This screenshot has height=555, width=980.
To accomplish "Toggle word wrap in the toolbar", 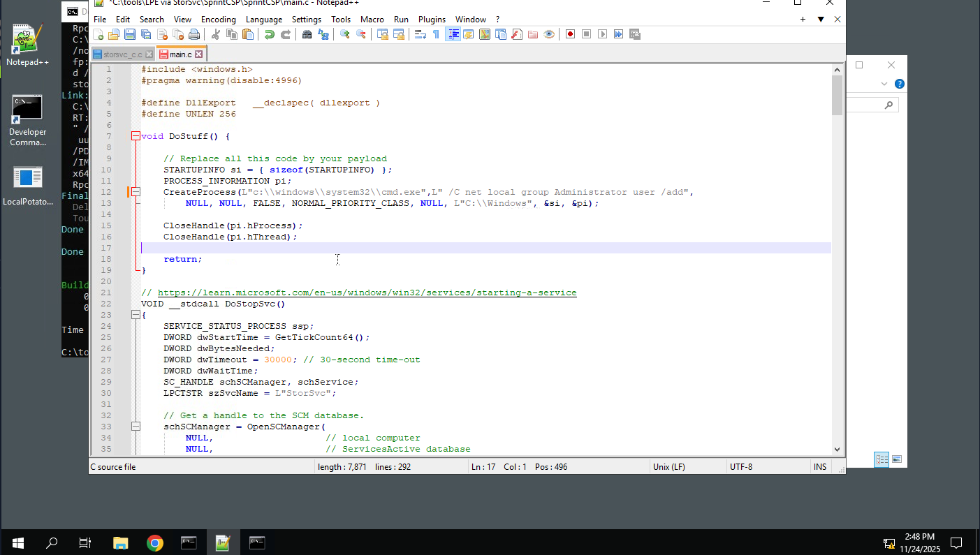I will (x=420, y=34).
